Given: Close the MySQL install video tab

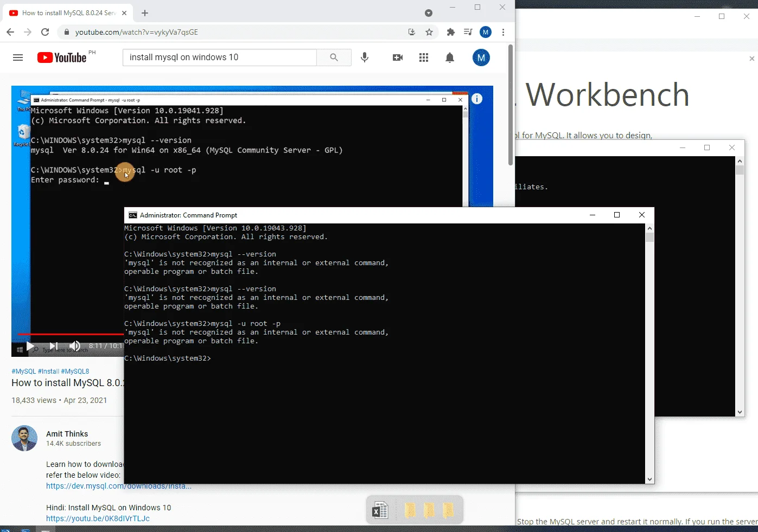Looking at the screenshot, I should (x=124, y=13).
